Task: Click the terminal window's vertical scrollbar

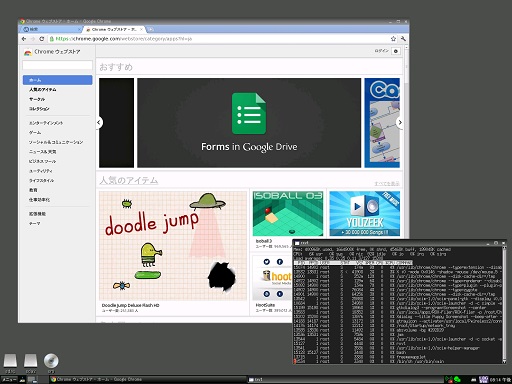Action: tap(504, 305)
